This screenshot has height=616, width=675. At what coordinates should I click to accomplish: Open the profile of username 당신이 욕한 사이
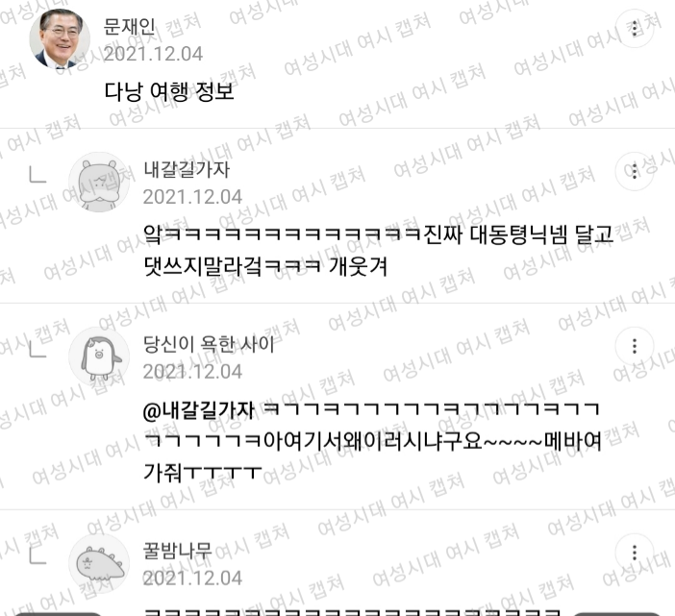point(209,344)
